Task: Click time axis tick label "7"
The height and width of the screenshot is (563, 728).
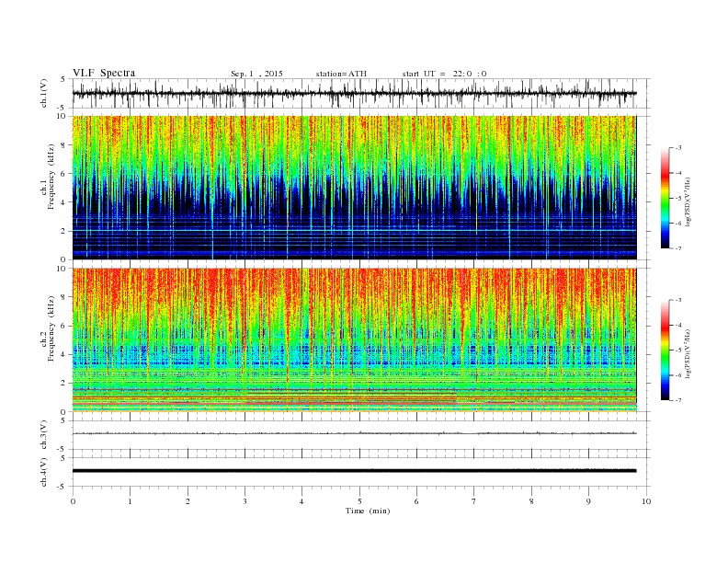Action: (473, 501)
